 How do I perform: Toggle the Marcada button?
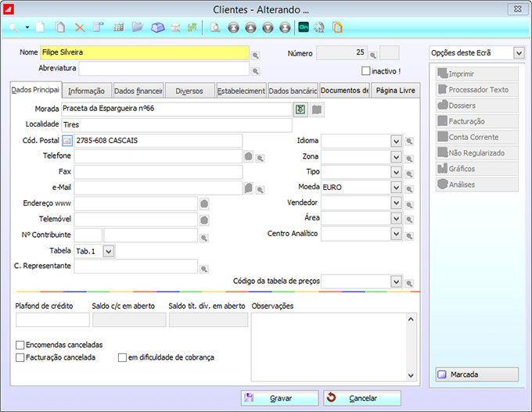pos(477,374)
